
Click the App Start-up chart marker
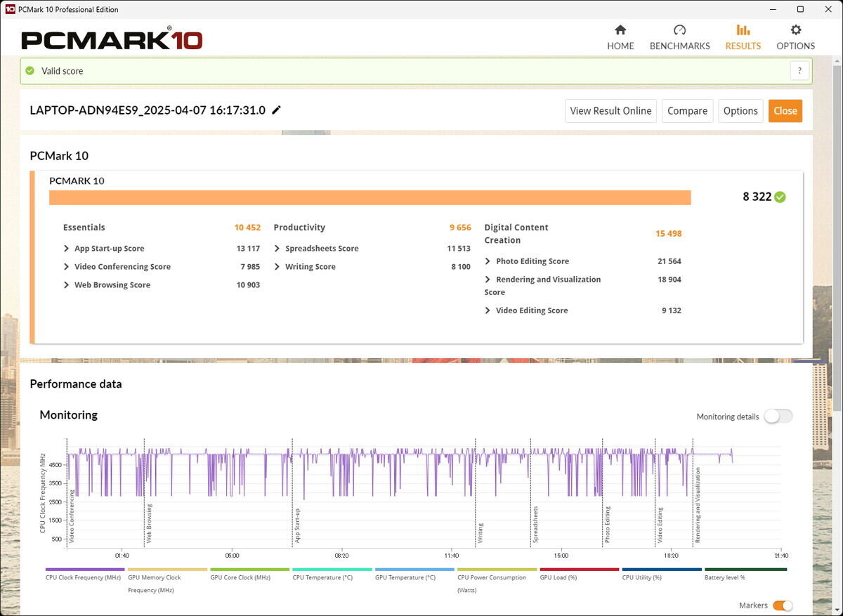coord(297,525)
